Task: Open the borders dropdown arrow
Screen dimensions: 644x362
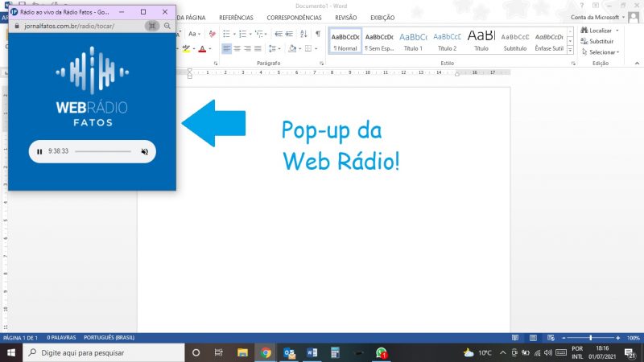Action: point(316,49)
